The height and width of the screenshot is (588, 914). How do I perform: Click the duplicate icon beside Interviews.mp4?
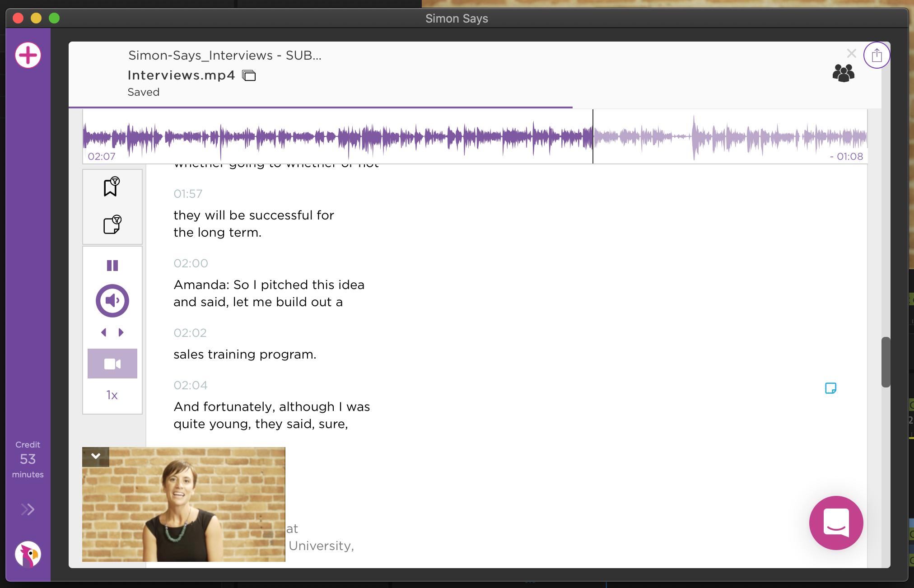click(249, 75)
